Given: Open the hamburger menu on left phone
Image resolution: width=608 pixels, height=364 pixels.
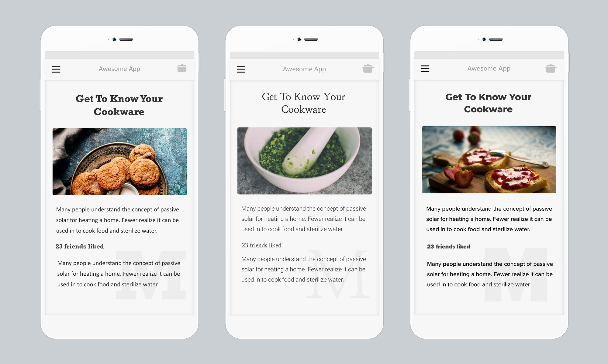Looking at the screenshot, I should pos(56,69).
